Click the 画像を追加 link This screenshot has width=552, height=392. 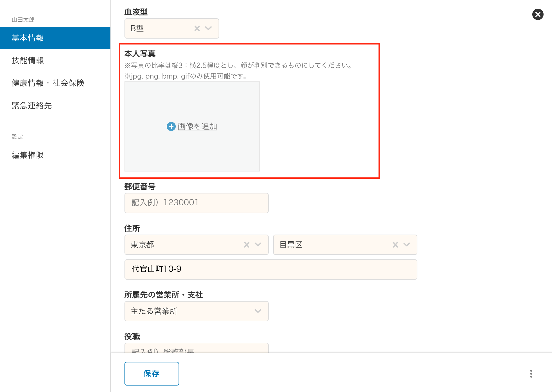(197, 126)
